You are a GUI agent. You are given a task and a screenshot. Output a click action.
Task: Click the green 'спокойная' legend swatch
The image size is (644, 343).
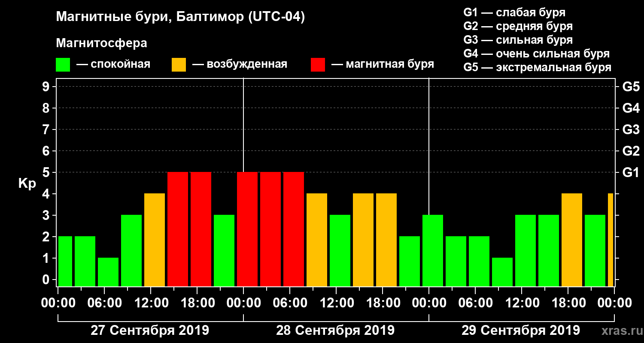tap(63, 65)
